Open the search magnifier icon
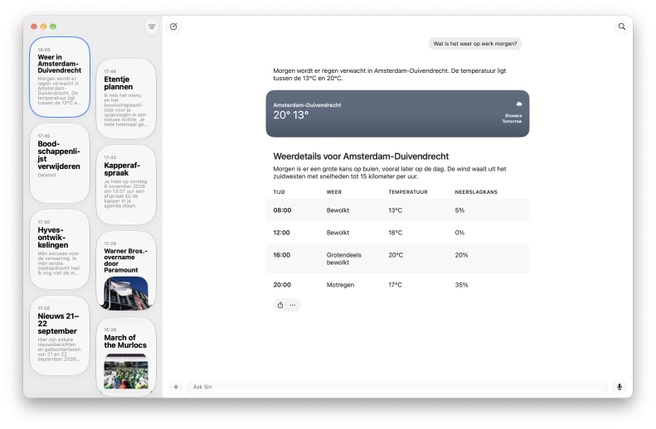Viewport: 656px width, 429px height. tap(622, 26)
